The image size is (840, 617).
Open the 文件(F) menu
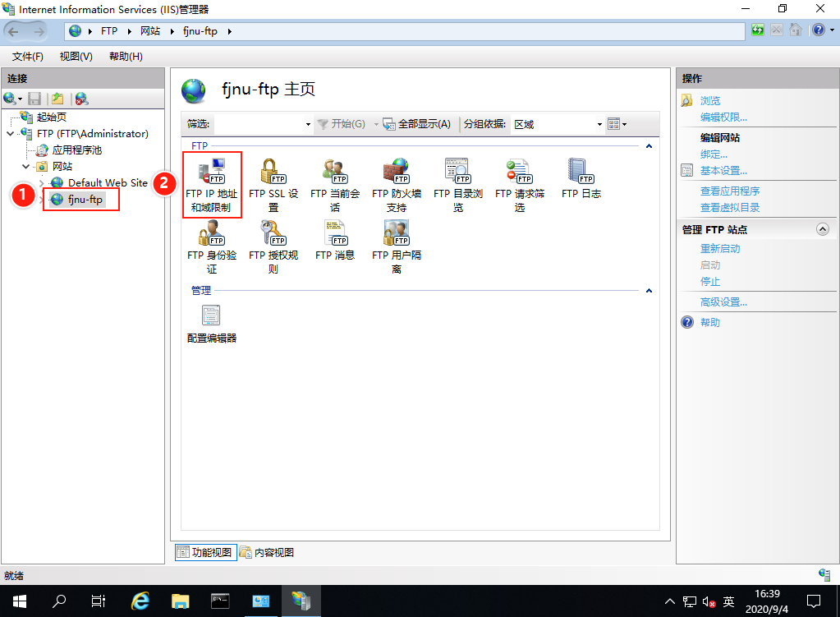click(x=28, y=57)
